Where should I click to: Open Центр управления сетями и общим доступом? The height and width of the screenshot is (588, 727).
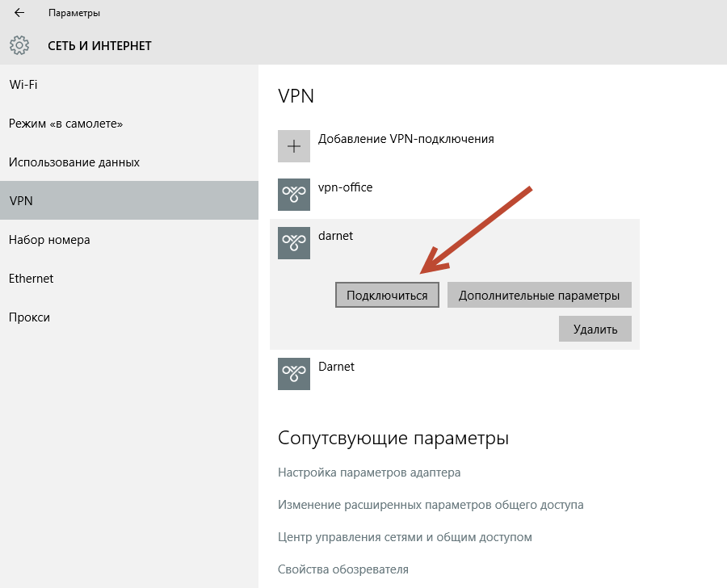(405, 537)
